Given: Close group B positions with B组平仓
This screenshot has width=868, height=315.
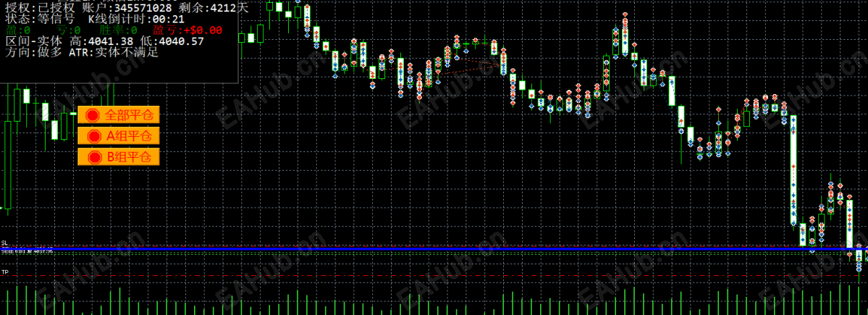Looking at the screenshot, I should tap(119, 156).
